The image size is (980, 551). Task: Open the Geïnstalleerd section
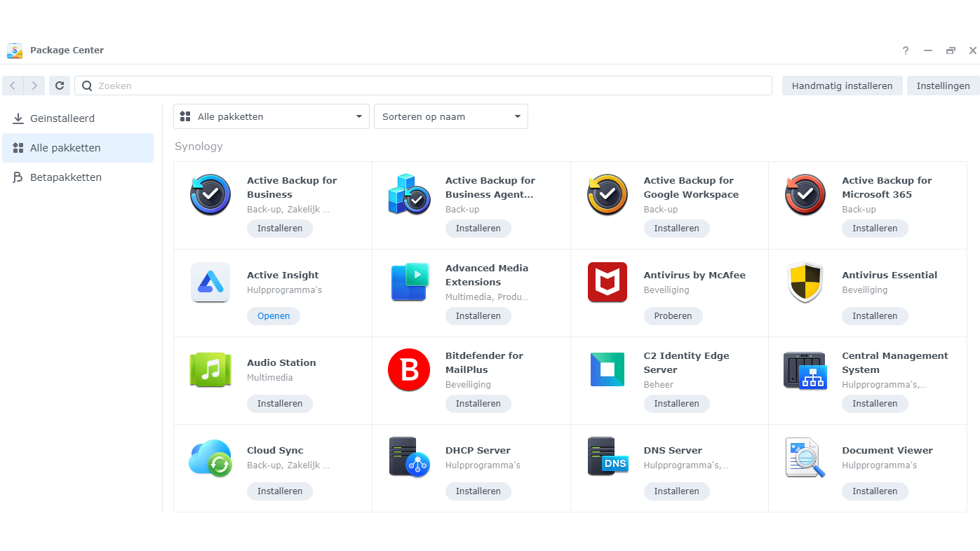78,118
